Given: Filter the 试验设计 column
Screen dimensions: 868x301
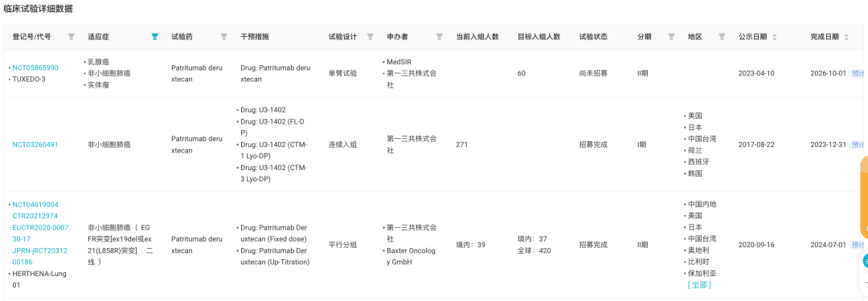Looking at the screenshot, I should (370, 36).
